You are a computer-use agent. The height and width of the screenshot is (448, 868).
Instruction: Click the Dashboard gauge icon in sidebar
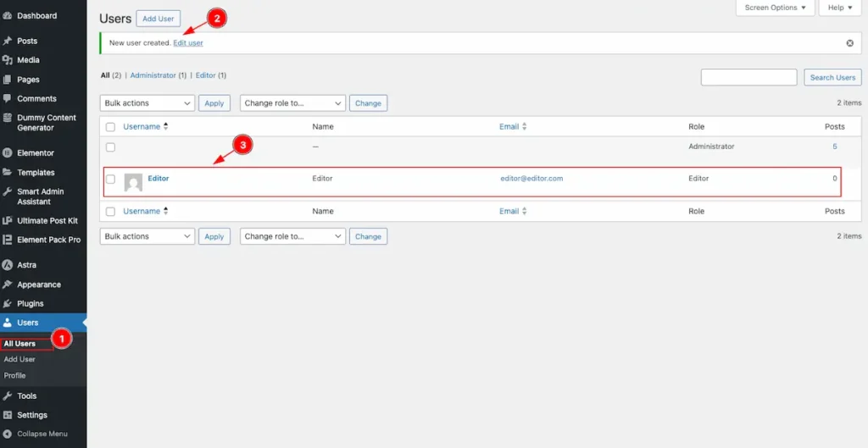pyautogui.click(x=7, y=16)
